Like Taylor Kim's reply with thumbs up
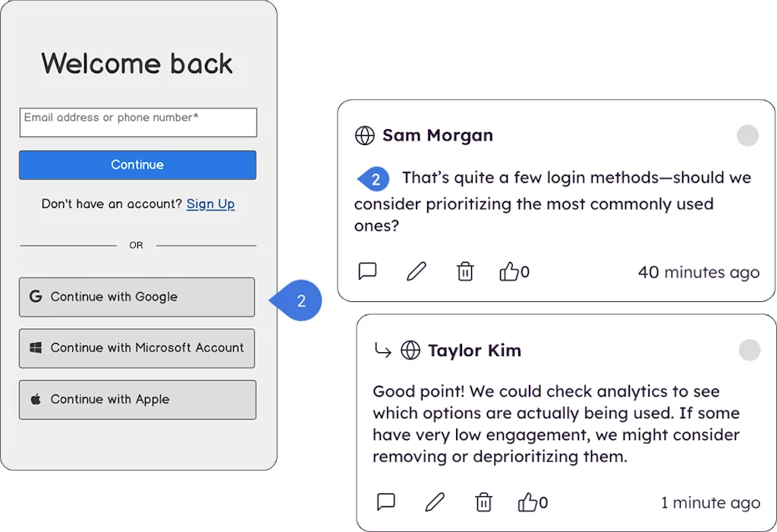Image resolution: width=777 pixels, height=532 pixels. click(x=527, y=502)
